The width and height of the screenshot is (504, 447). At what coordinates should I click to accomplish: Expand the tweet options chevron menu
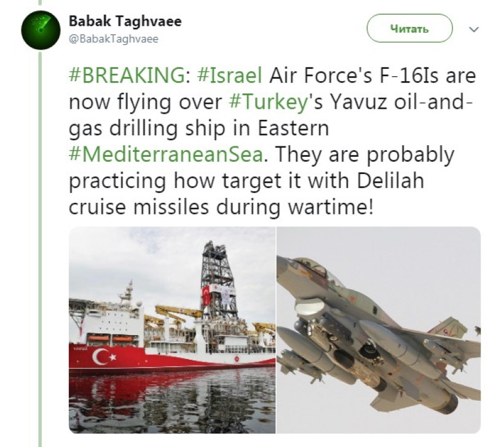[x=473, y=29]
